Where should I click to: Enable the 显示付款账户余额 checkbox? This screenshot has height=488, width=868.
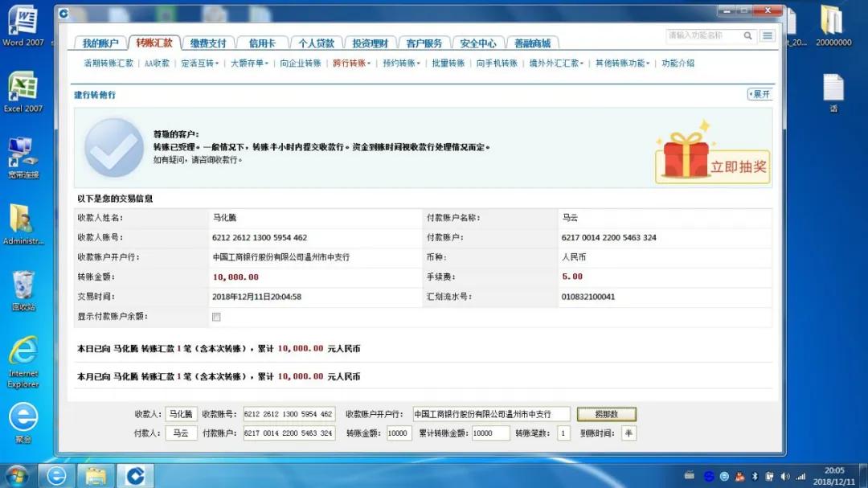point(215,317)
